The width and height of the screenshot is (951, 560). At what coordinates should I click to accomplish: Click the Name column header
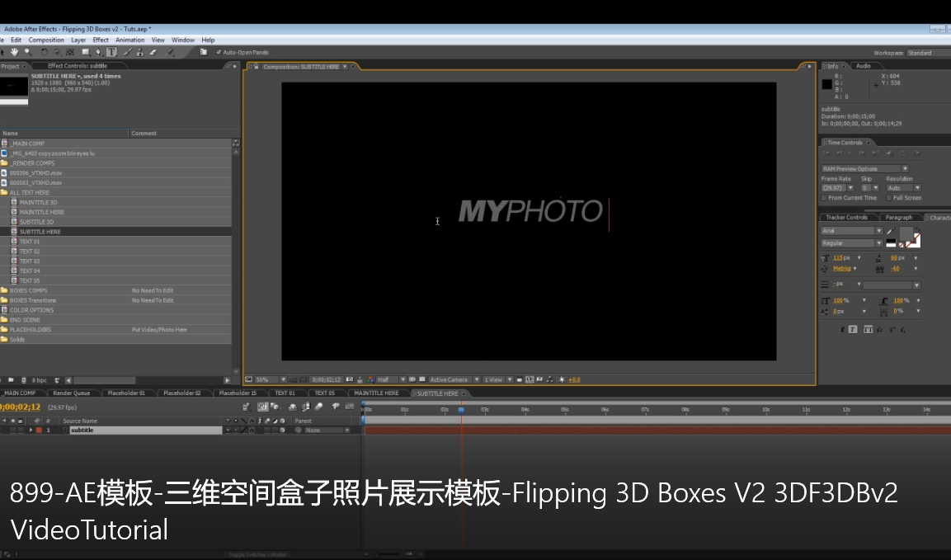[x=64, y=134]
